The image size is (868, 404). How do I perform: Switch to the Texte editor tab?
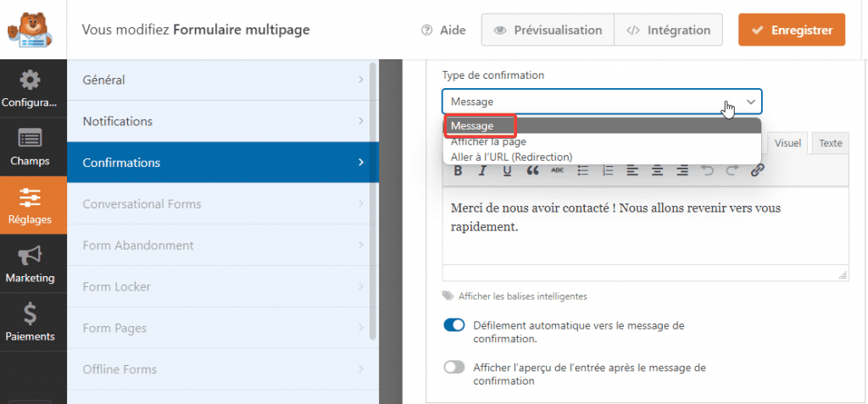tap(831, 143)
